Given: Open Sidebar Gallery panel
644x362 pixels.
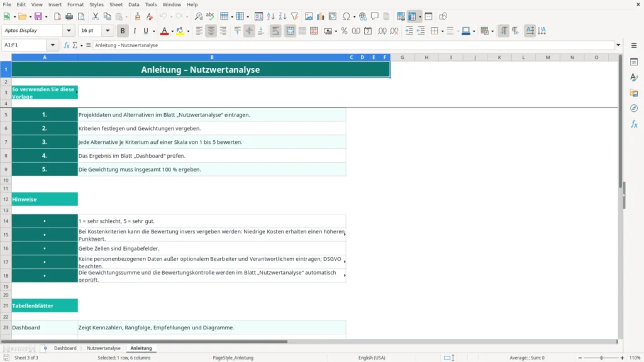Looking at the screenshot, I should point(634,93).
